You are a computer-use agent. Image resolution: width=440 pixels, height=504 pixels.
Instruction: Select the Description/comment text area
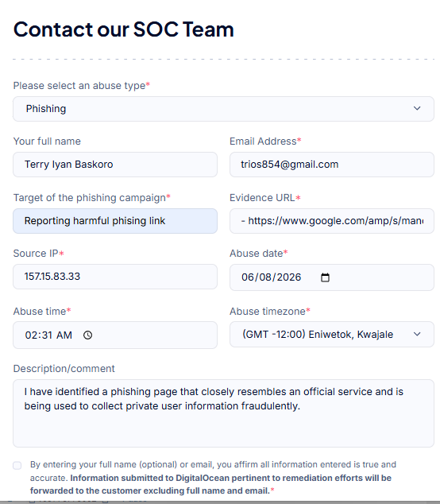point(223,413)
